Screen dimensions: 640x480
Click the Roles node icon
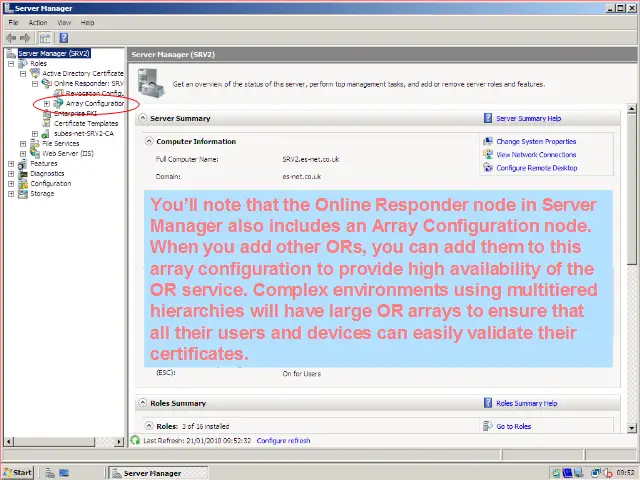click(23, 64)
